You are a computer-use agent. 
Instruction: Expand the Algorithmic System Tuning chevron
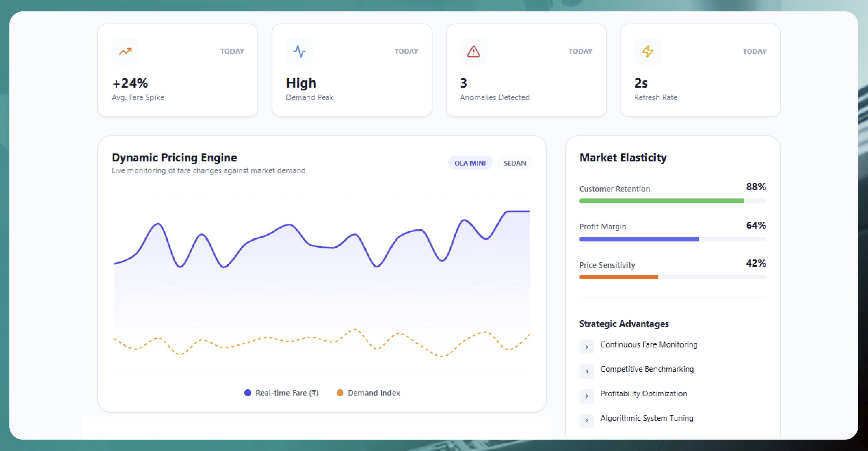pyautogui.click(x=586, y=421)
